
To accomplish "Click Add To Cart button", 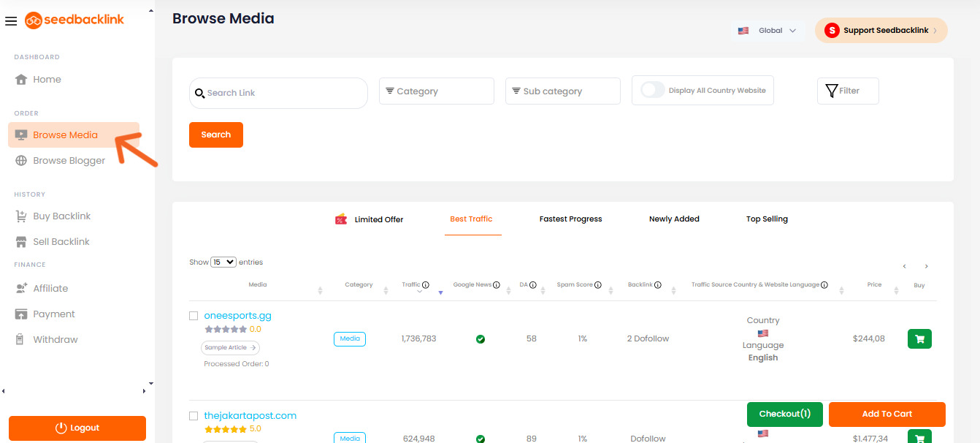I will 887,414.
